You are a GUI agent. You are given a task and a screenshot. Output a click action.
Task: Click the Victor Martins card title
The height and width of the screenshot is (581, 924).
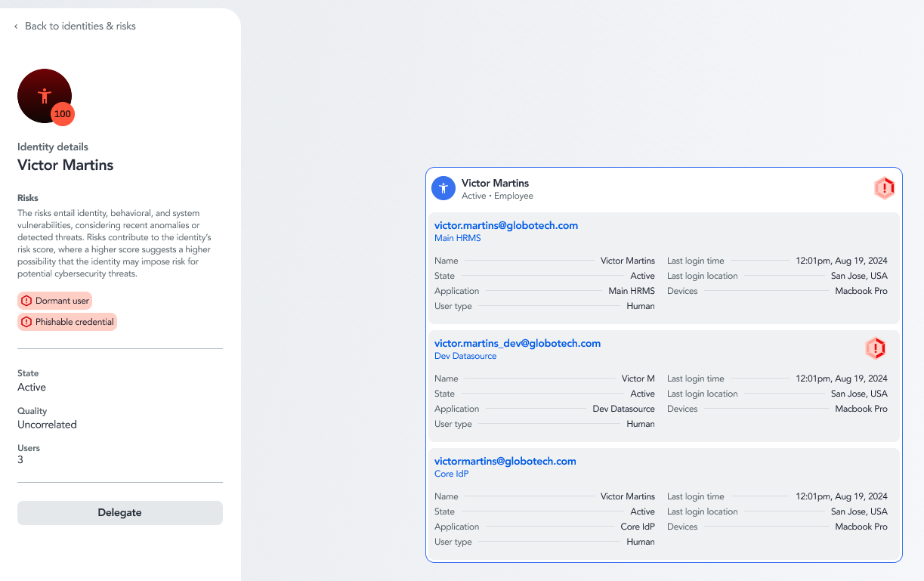(496, 183)
